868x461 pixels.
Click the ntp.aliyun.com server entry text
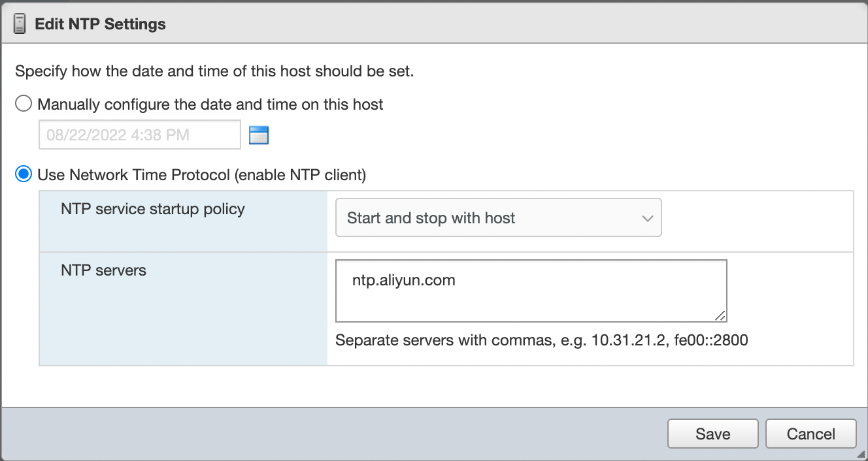click(403, 280)
